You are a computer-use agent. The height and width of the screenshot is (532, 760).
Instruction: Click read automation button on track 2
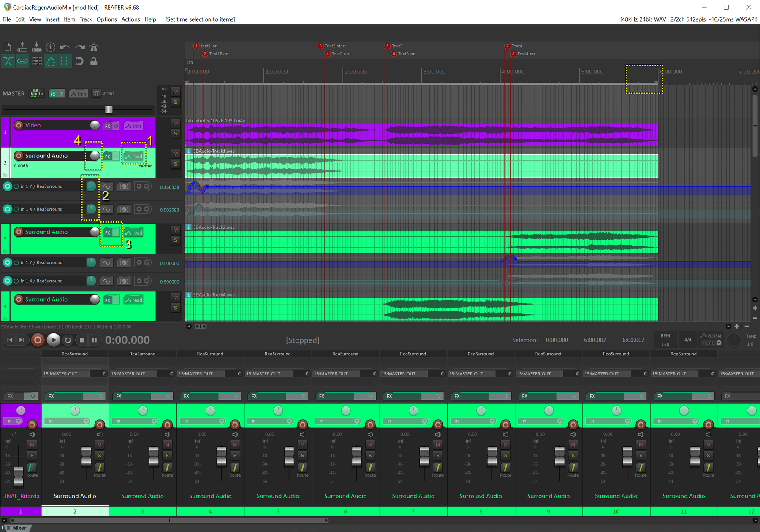(134, 157)
